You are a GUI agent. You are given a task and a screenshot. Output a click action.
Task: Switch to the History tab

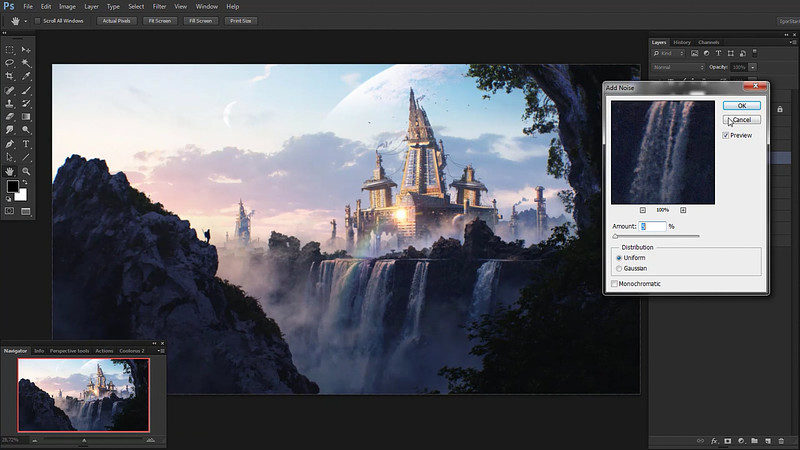tap(682, 42)
